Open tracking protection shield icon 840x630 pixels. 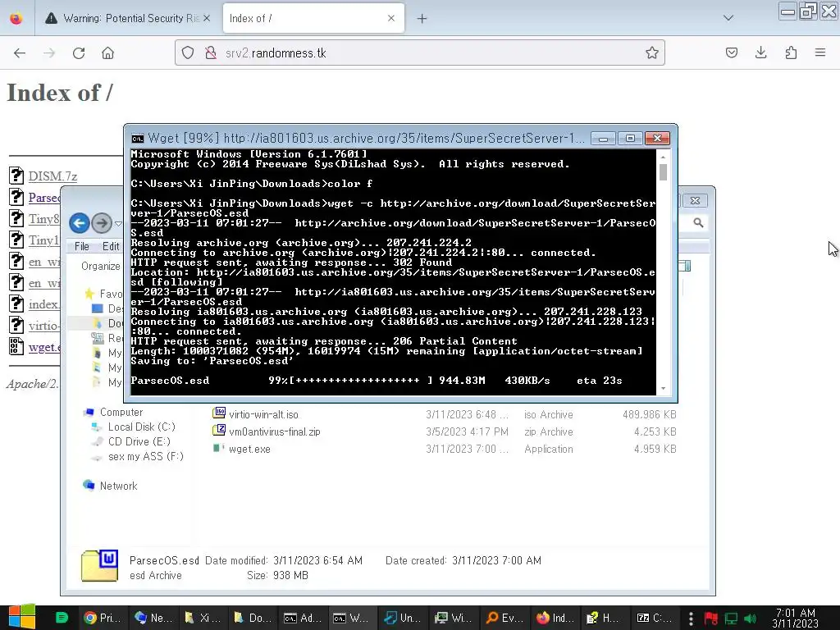(x=188, y=52)
